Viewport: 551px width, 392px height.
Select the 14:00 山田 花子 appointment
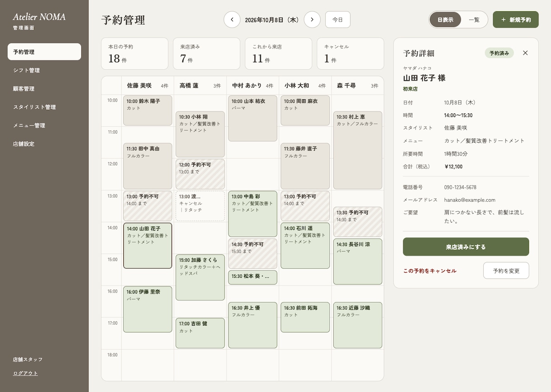tap(148, 246)
